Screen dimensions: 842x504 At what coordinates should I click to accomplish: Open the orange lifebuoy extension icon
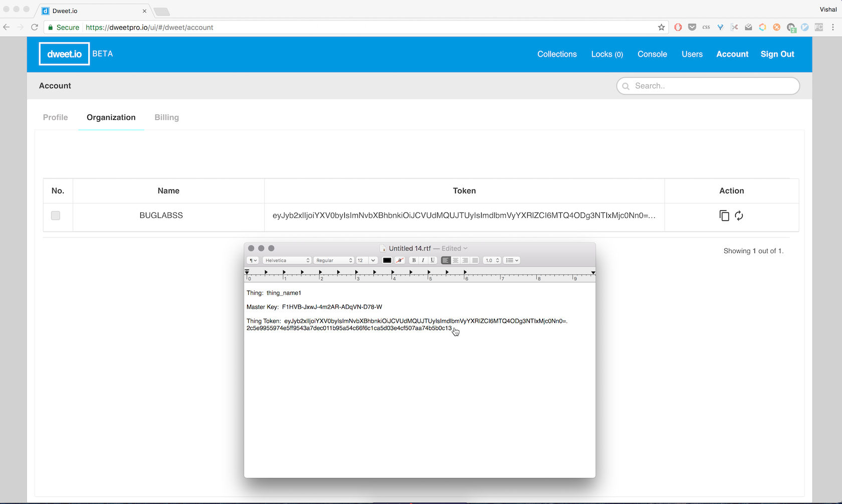tap(776, 28)
